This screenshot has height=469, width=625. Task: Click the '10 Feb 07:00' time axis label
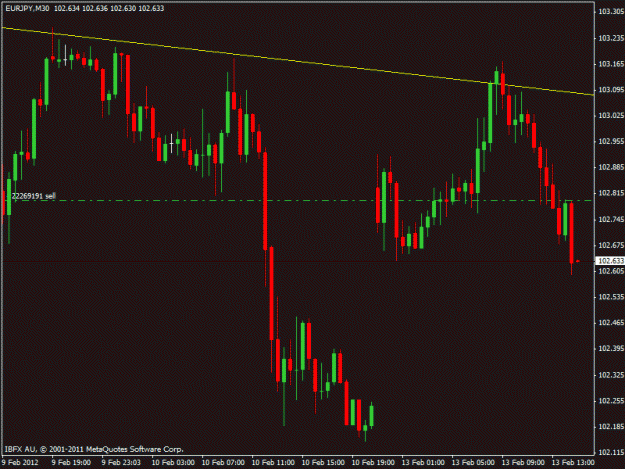pos(223,463)
